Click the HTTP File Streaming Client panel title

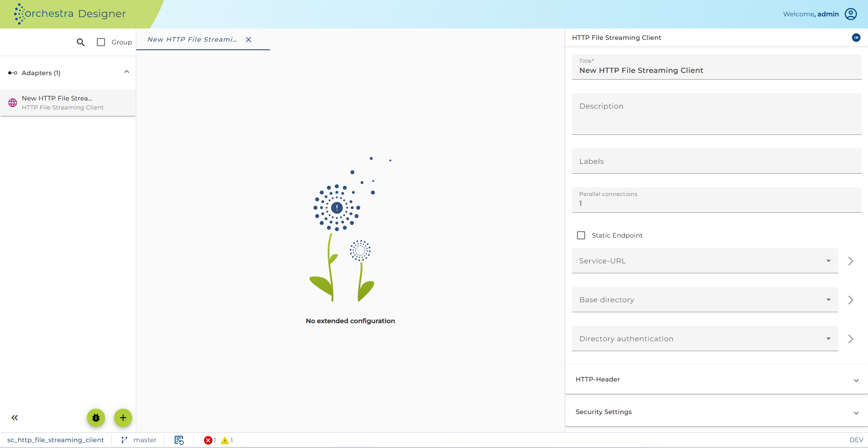pos(616,38)
